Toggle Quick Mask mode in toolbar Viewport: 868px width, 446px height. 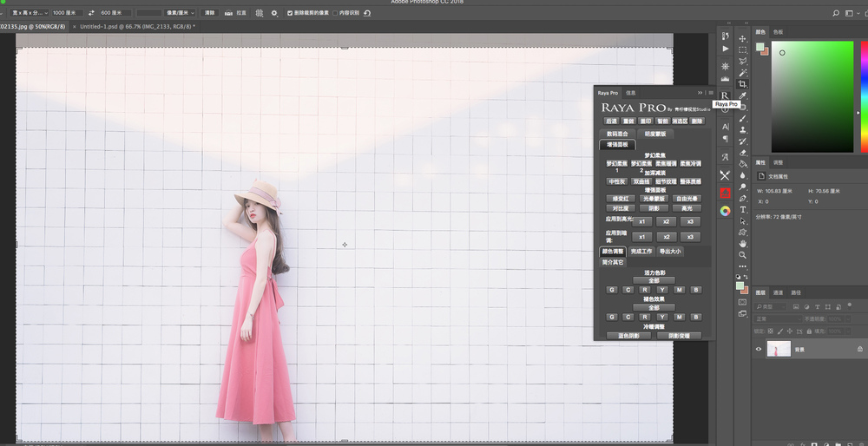[742, 302]
